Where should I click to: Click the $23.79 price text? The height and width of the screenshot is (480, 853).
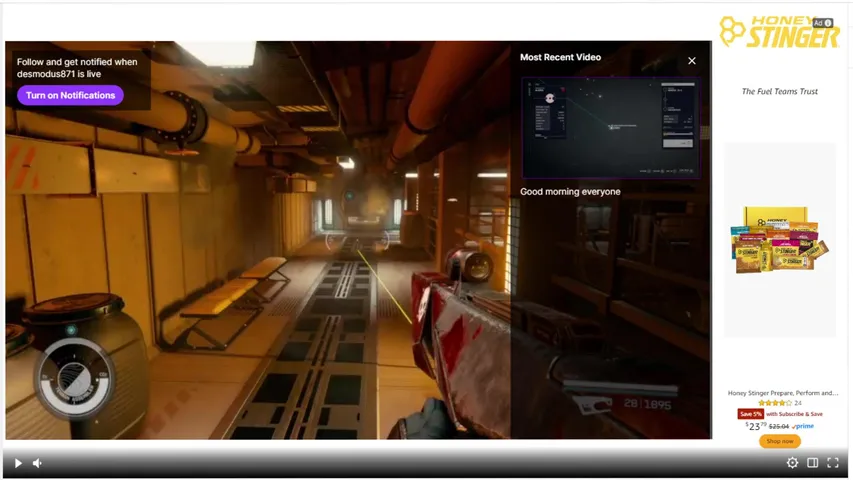pyautogui.click(x=756, y=426)
